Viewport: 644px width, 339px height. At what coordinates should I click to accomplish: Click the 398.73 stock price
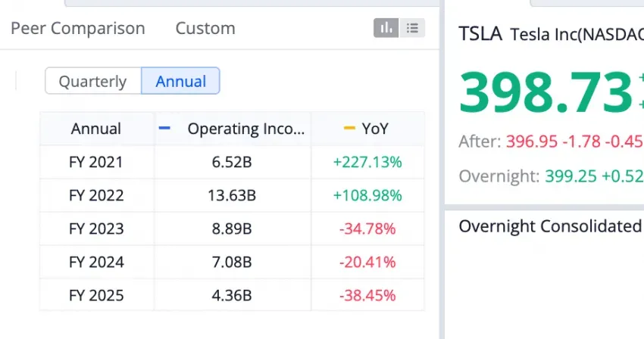tap(546, 92)
